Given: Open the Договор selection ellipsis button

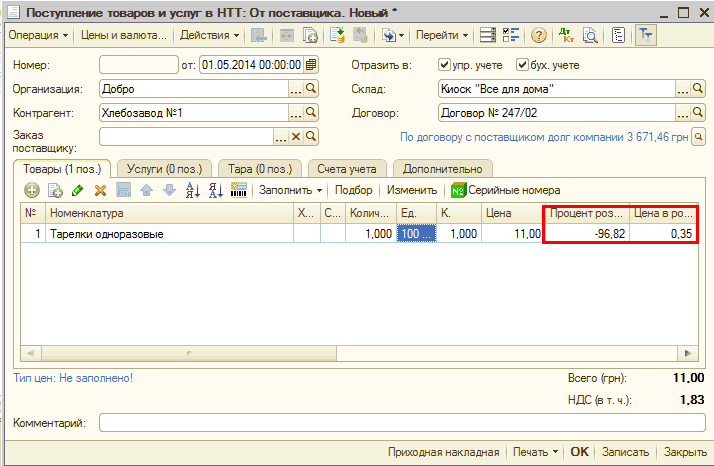Looking at the screenshot, I should (x=683, y=112).
